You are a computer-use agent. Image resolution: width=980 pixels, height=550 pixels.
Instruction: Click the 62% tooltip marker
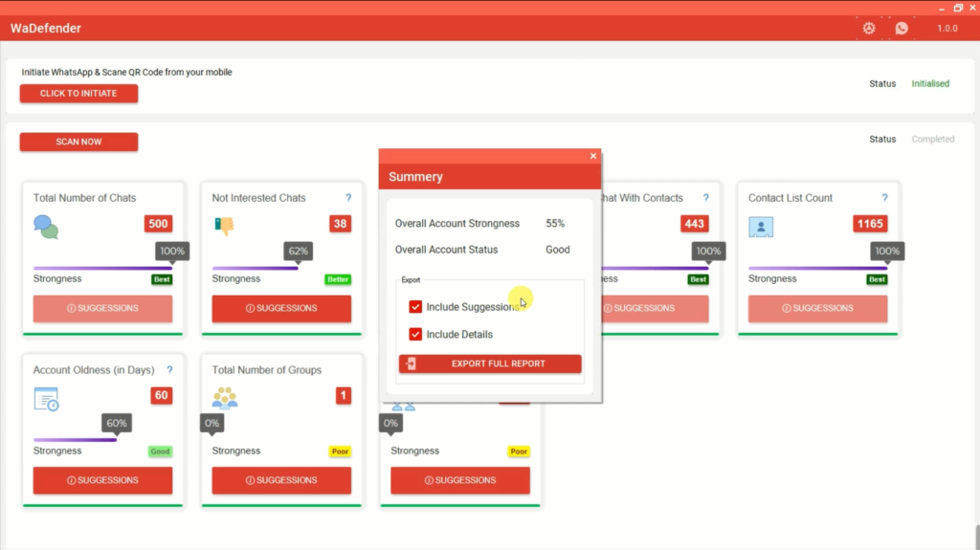pos(299,252)
